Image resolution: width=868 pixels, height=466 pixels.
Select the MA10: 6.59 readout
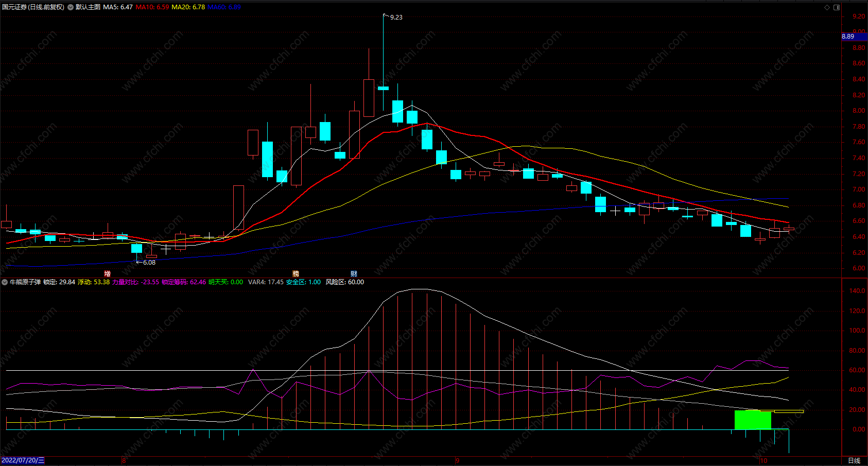pyautogui.click(x=152, y=7)
